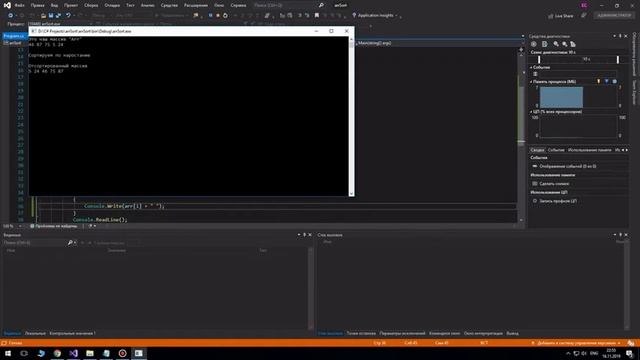The image size is (640, 360).
Task: Click the left handle of the diagnostics session timeline
Action: click(539, 60)
